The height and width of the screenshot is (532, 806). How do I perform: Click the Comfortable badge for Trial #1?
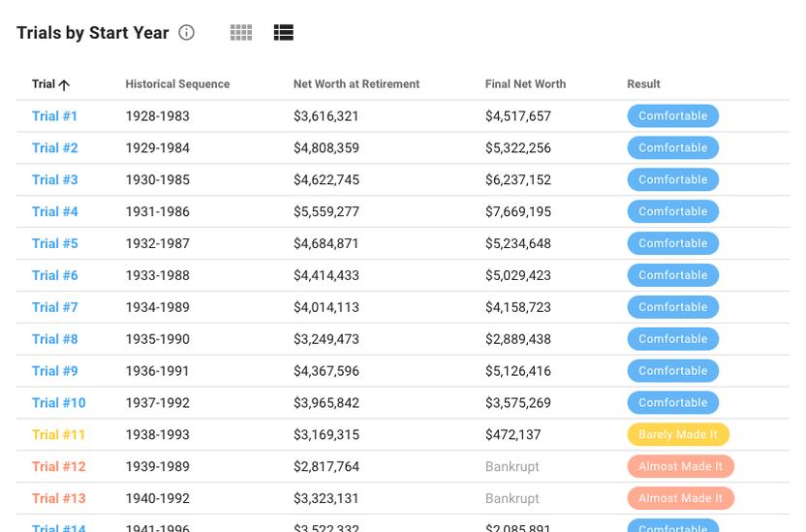coord(672,116)
